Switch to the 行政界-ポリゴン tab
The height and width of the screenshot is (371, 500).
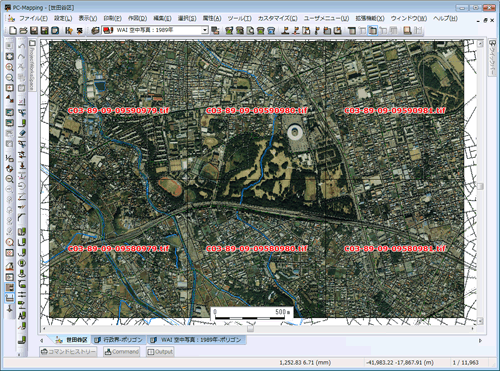(x=119, y=340)
